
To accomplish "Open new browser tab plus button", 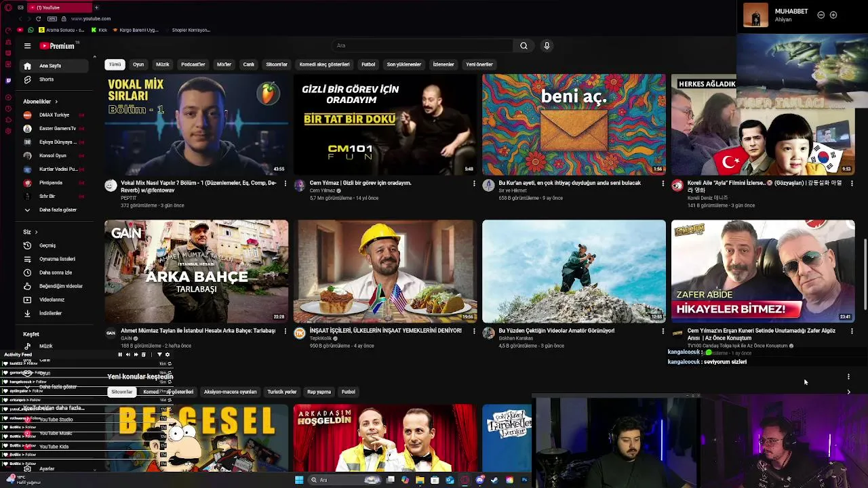I will [x=96, y=7].
